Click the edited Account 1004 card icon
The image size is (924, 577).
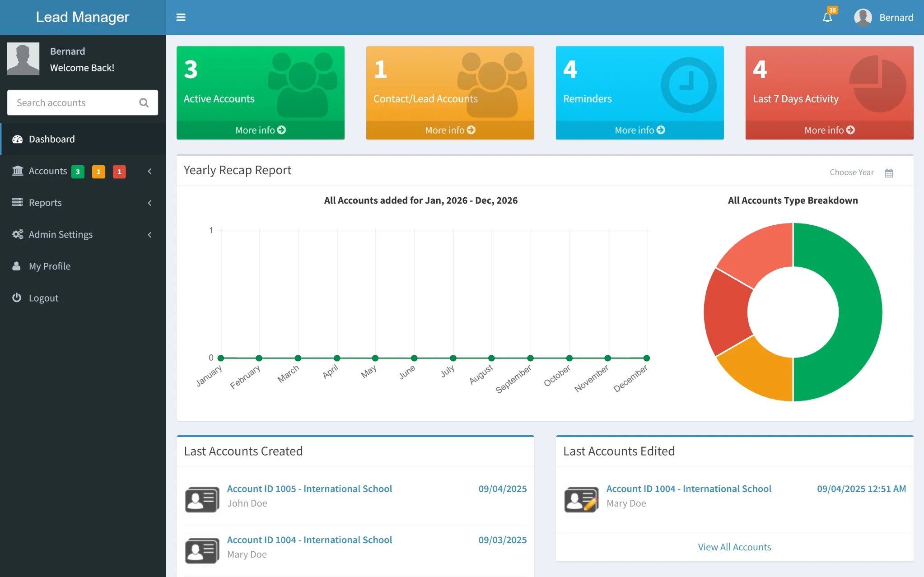[581, 499]
